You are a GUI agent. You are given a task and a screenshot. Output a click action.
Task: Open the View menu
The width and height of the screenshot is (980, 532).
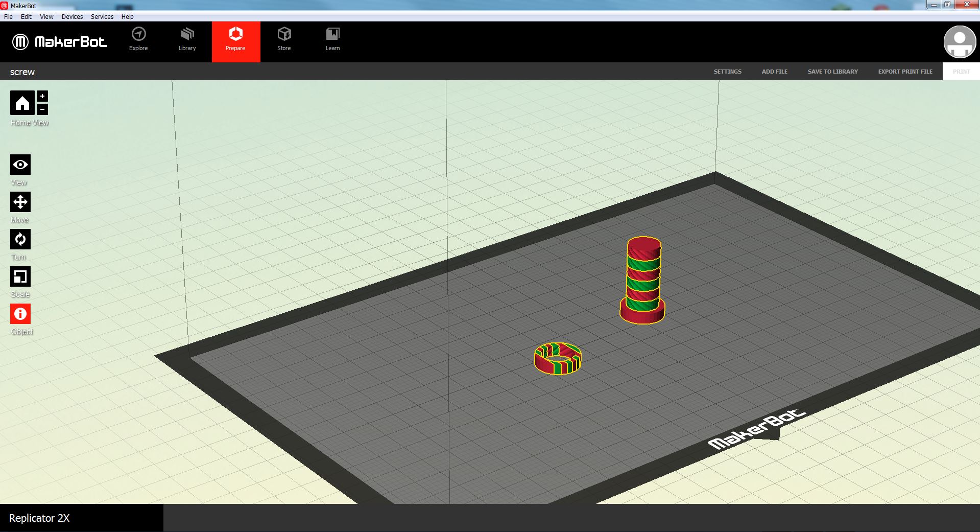pyautogui.click(x=46, y=17)
